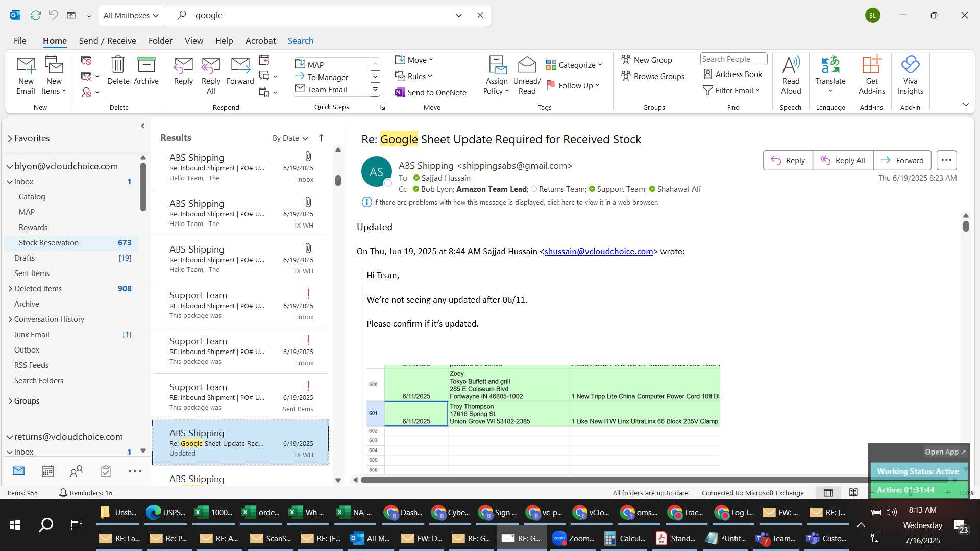980x551 pixels.
Task: Open more actions ellipsis in reading pane
Action: [946, 160]
